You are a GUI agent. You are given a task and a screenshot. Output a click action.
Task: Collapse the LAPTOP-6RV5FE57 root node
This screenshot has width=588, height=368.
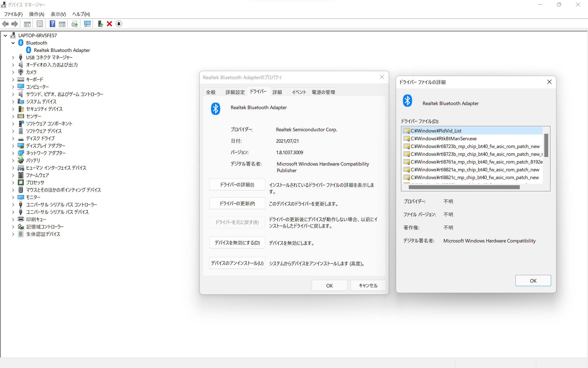pyautogui.click(x=5, y=36)
